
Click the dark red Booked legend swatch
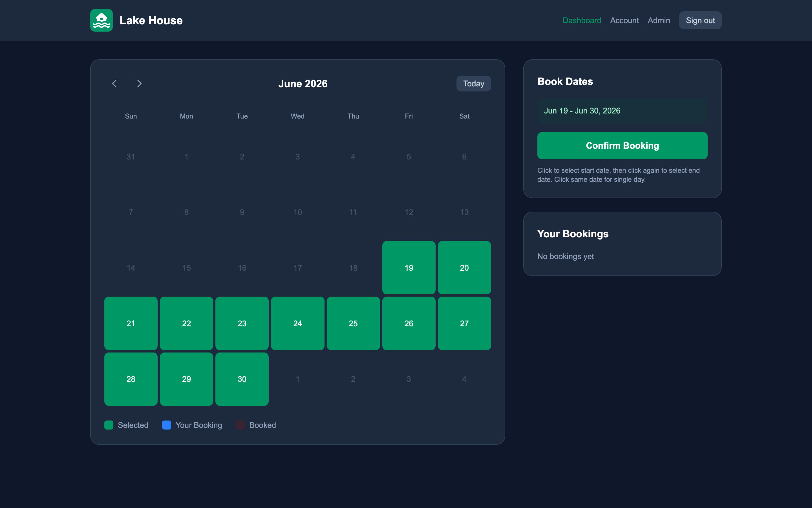240,425
